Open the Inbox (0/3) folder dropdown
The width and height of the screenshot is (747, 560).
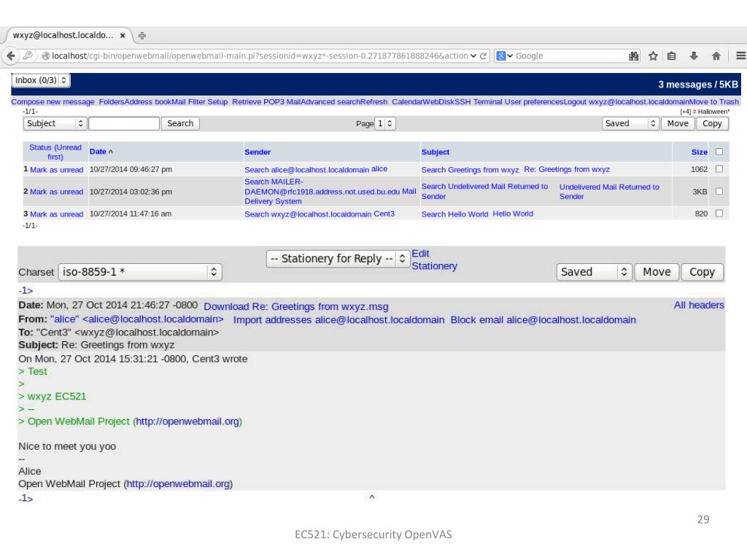(42, 79)
